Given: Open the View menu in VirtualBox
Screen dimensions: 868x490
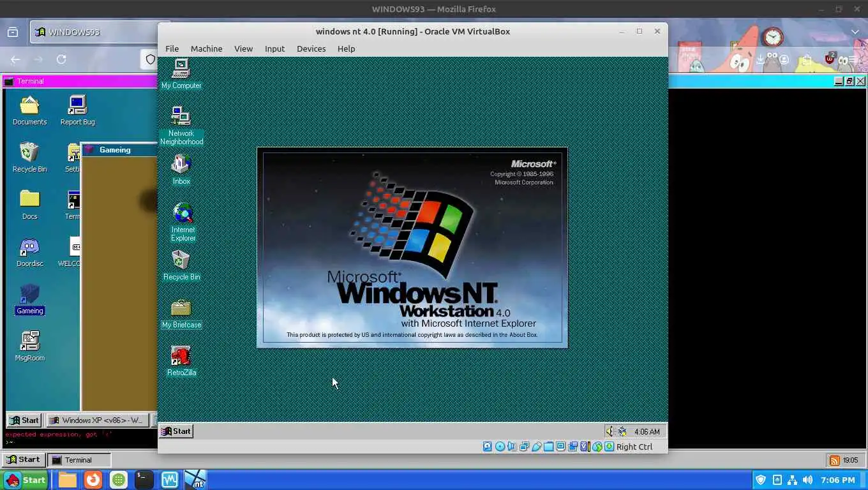Looking at the screenshot, I should tap(243, 48).
